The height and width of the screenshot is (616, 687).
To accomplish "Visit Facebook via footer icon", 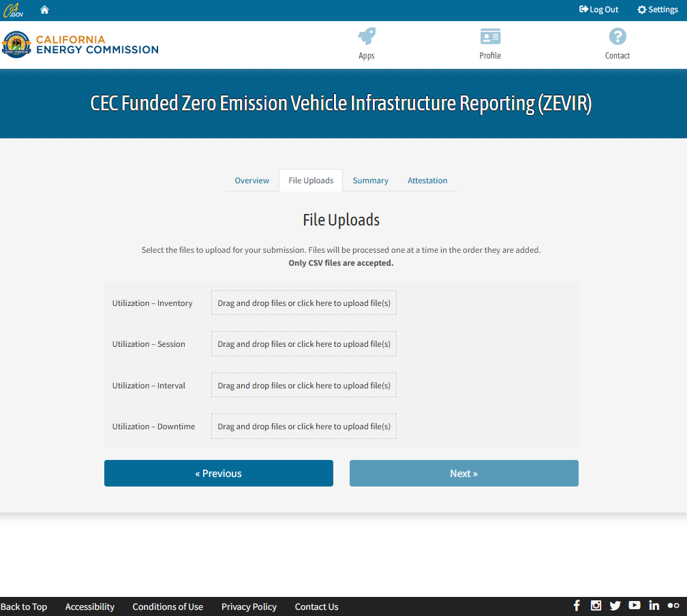I will click(577, 605).
